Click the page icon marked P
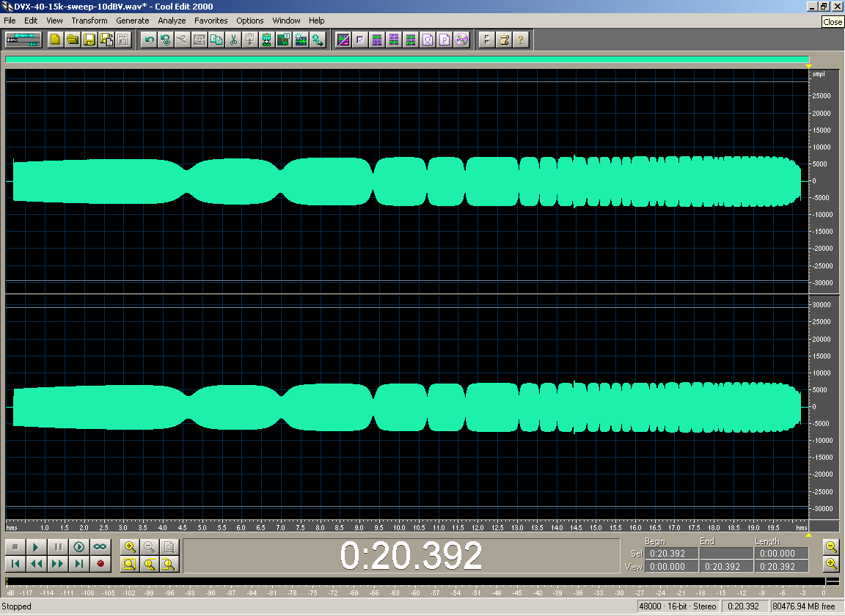Screen dimensions: 845x616 (x=445, y=40)
